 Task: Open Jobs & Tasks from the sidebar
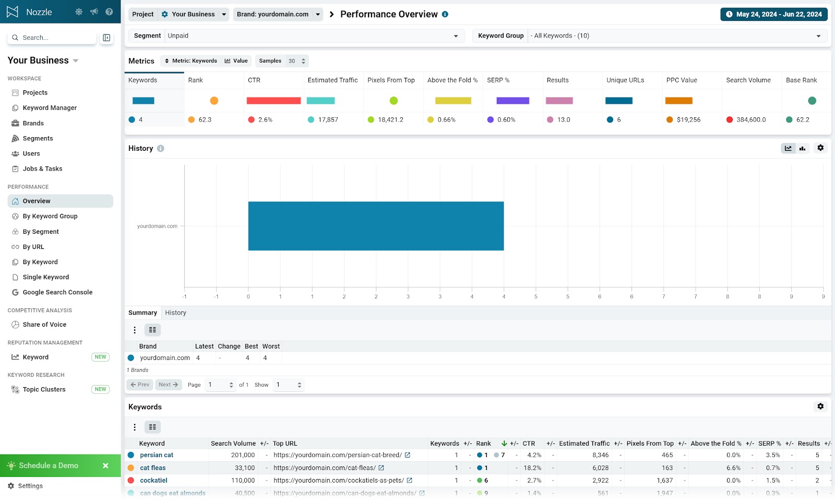(42, 169)
